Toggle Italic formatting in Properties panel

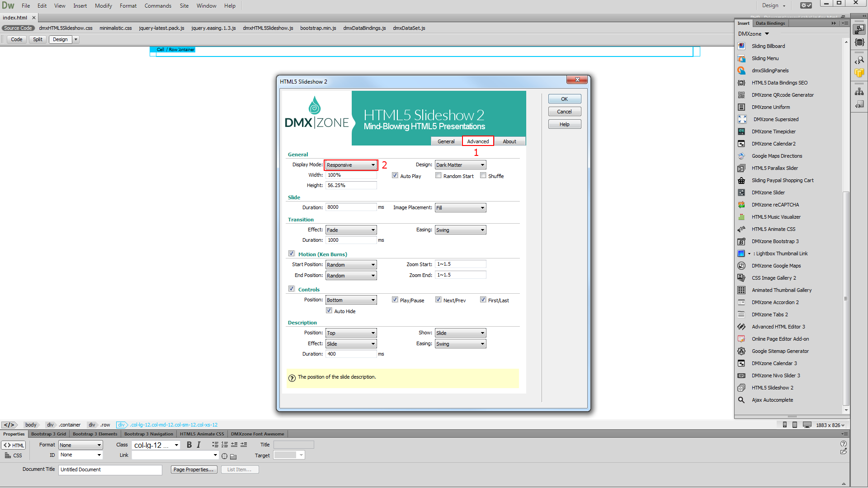[x=198, y=445]
